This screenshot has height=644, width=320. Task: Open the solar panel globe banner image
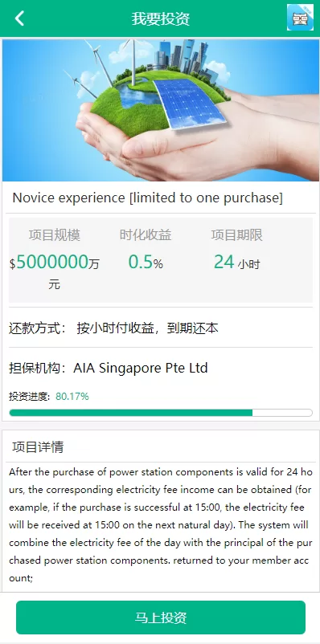click(x=161, y=110)
